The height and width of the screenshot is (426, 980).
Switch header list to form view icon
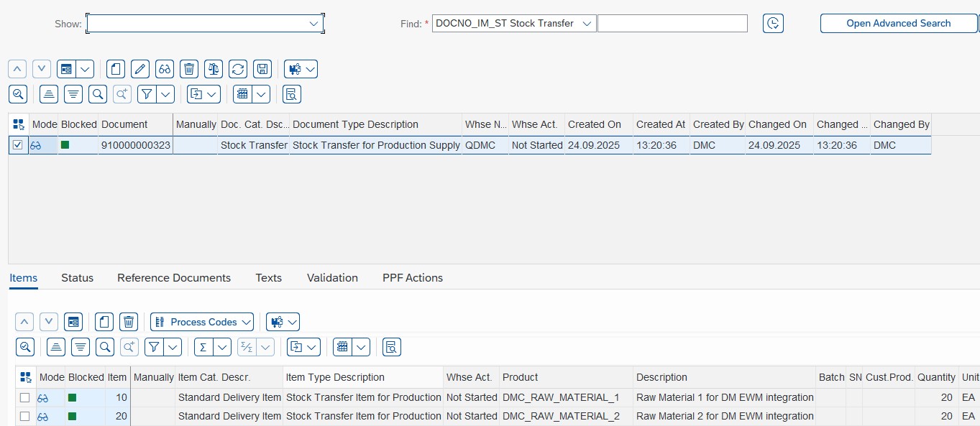66,69
